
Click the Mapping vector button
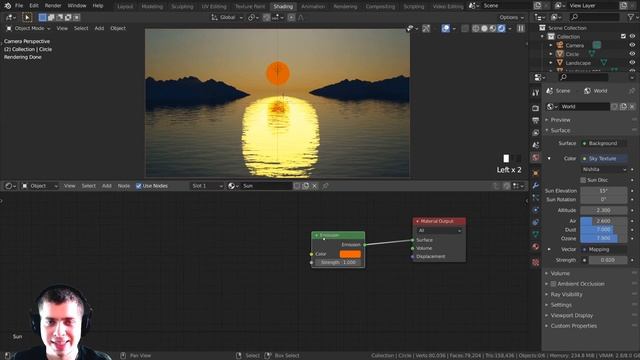pyautogui.click(x=604, y=249)
